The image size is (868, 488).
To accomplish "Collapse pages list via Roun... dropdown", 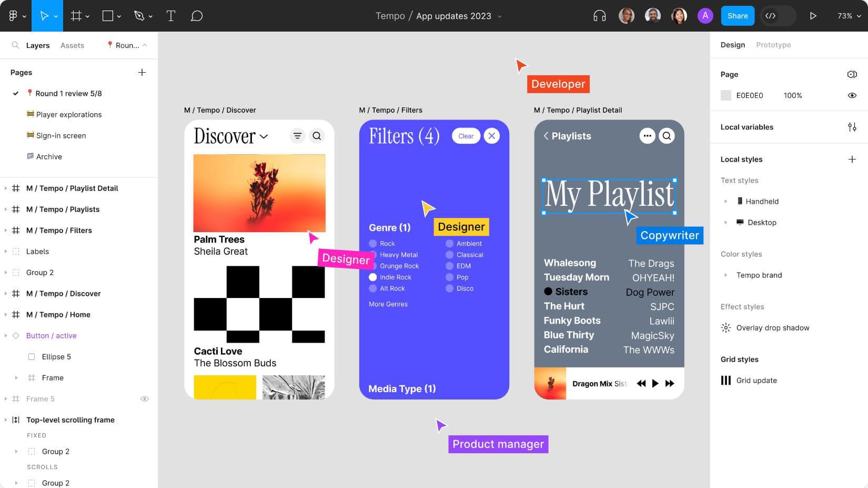I will [127, 45].
